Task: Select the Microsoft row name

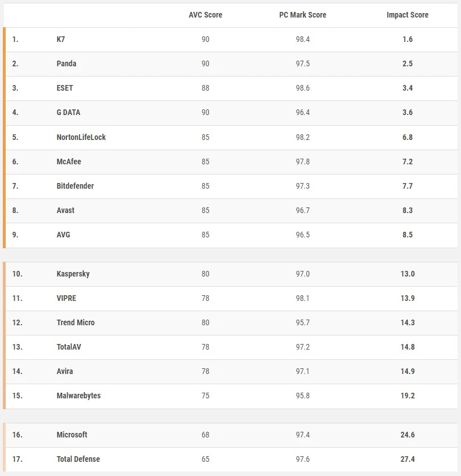Action: coord(72,435)
